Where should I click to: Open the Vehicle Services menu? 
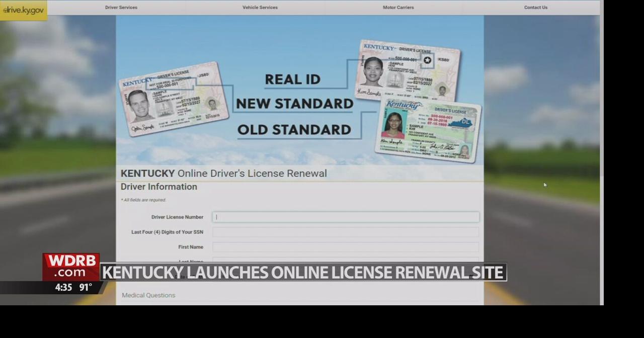tap(260, 7)
